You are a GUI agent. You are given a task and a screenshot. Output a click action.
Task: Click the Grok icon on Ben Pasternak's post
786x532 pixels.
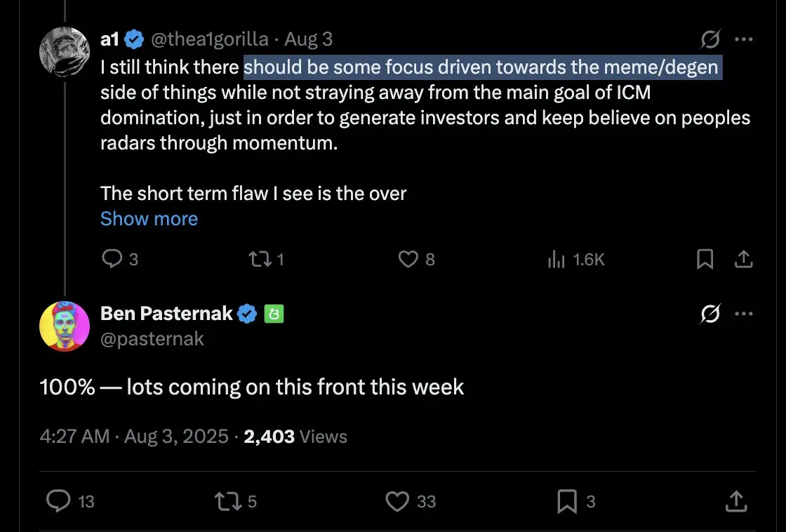coord(710,314)
